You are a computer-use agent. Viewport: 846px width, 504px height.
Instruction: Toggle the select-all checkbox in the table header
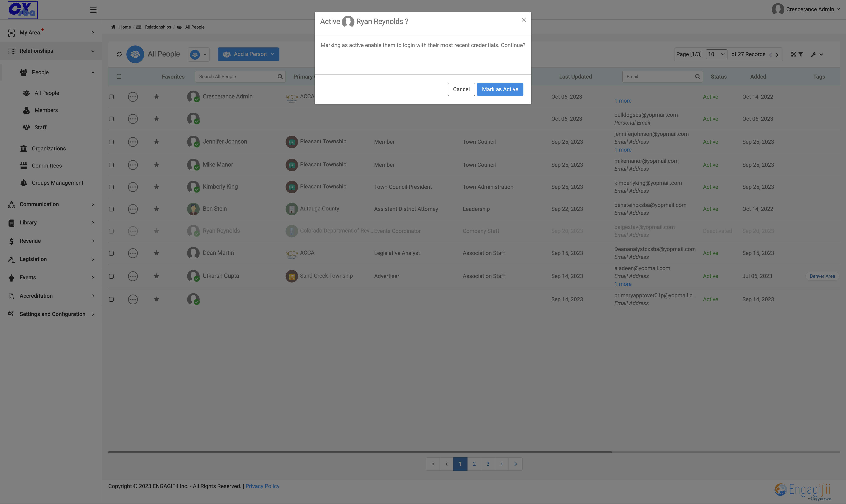(x=119, y=76)
